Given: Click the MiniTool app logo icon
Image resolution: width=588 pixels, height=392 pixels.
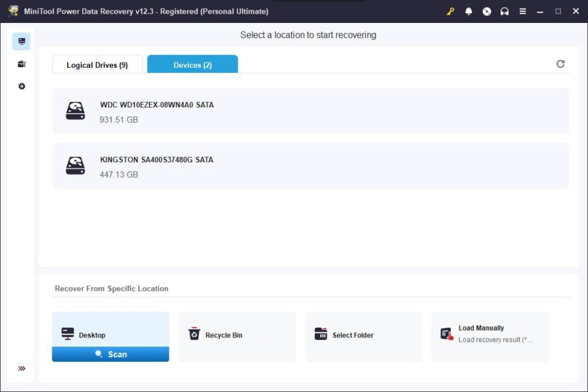Looking at the screenshot, I should point(13,11).
